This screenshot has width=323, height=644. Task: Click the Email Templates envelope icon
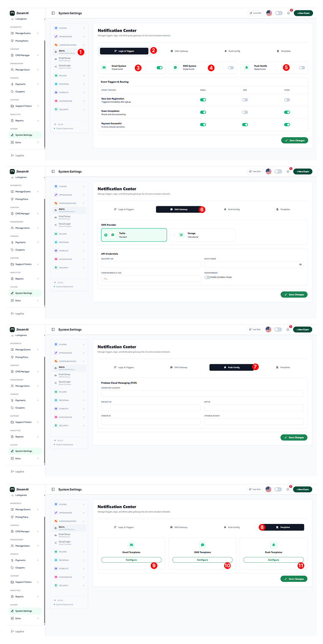tap(131, 545)
